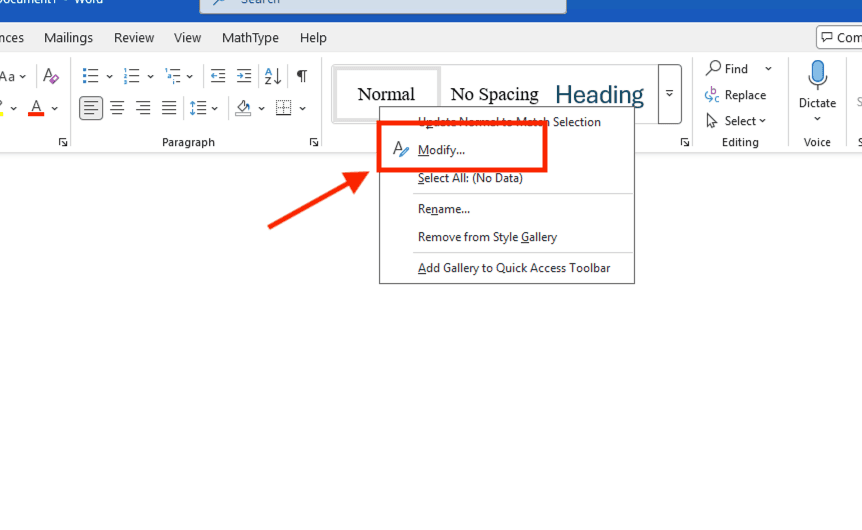
Task: Open the multilevel list dropdown arrow
Action: pos(190,76)
